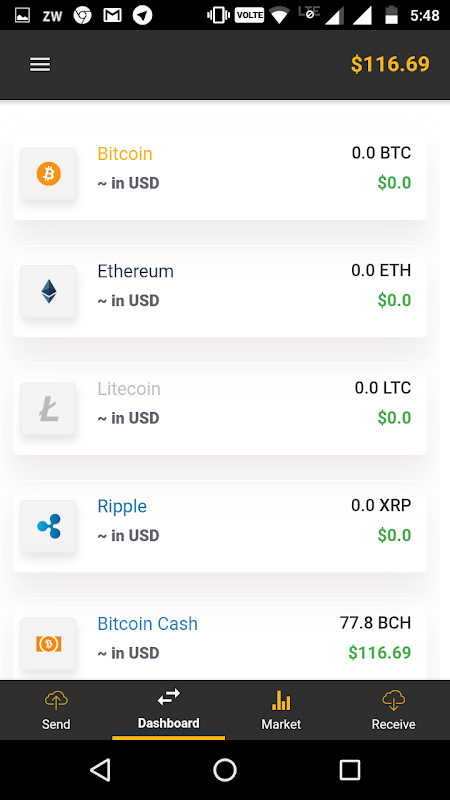This screenshot has height=800, width=450.
Task: Tap the Litecoin logo icon
Action: tap(48, 409)
